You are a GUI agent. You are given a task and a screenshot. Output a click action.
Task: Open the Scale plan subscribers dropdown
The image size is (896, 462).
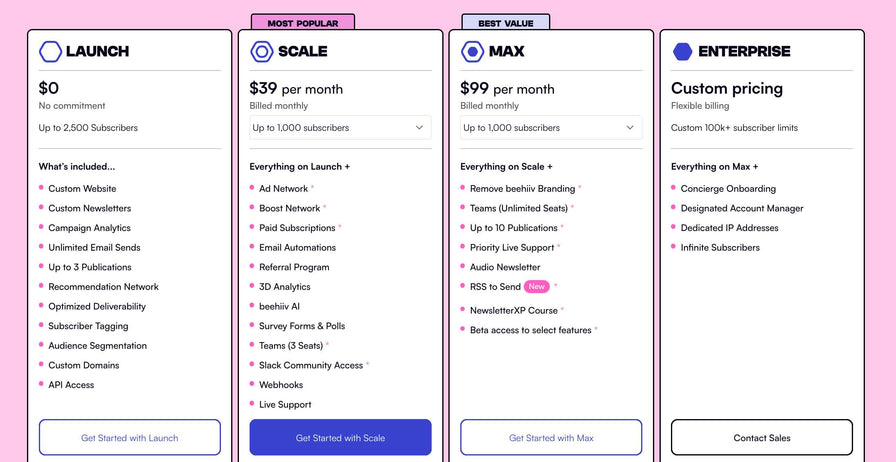coord(340,128)
